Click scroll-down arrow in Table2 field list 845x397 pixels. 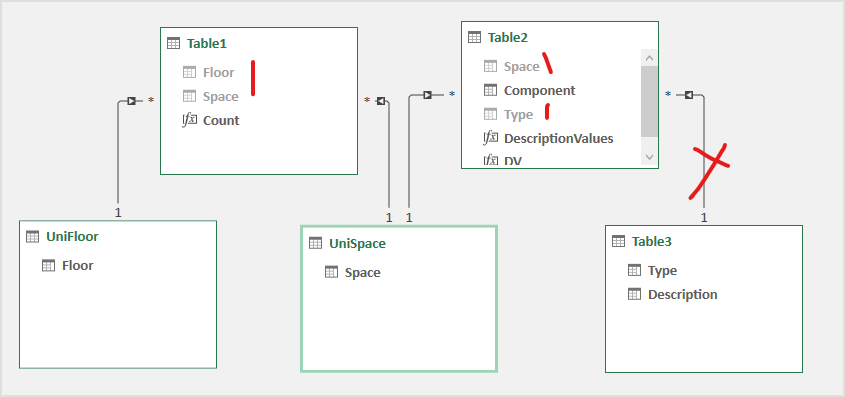(649, 157)
